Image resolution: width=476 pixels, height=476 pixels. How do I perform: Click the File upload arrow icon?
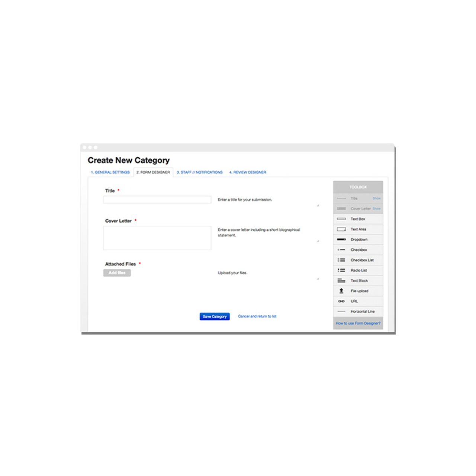(x=341, y=291)
